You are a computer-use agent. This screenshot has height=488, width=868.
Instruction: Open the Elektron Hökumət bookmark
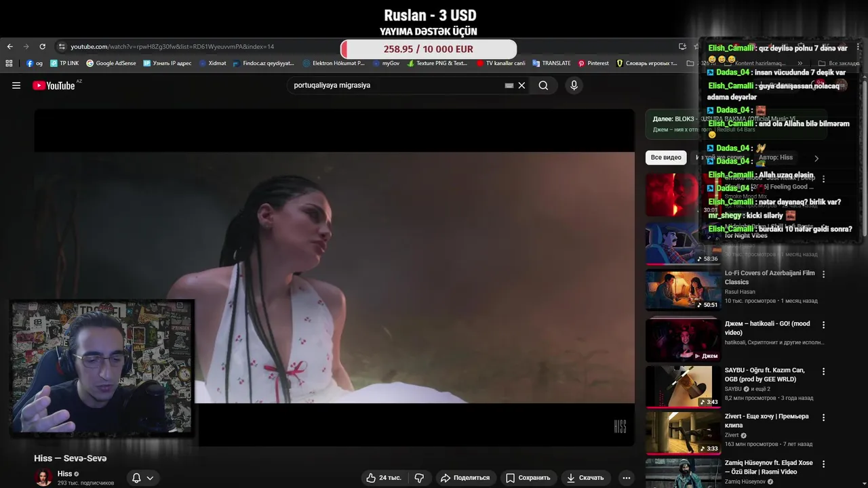[334, 63]
